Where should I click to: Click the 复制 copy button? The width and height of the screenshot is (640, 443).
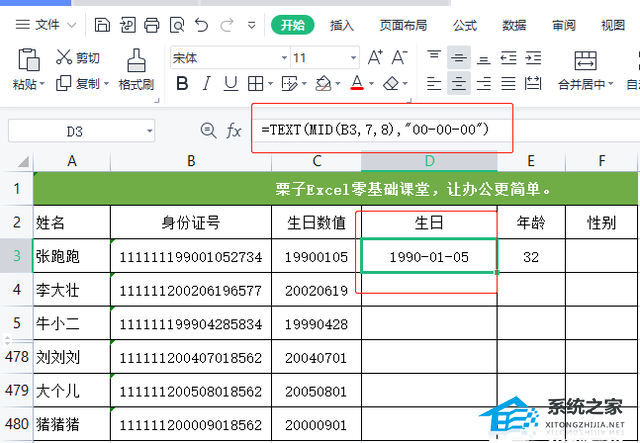tap(82, 84)
